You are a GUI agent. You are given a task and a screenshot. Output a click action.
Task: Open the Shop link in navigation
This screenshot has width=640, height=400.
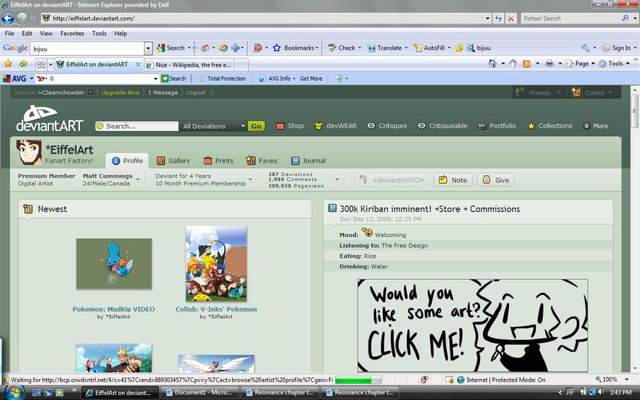pos(290,126)
